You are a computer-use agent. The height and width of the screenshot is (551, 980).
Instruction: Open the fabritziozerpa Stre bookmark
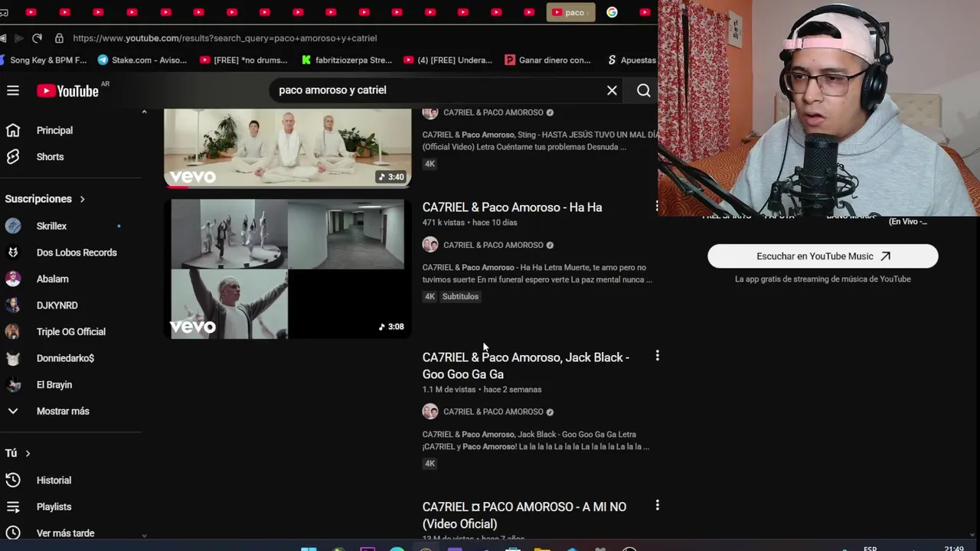pos(347,60)
